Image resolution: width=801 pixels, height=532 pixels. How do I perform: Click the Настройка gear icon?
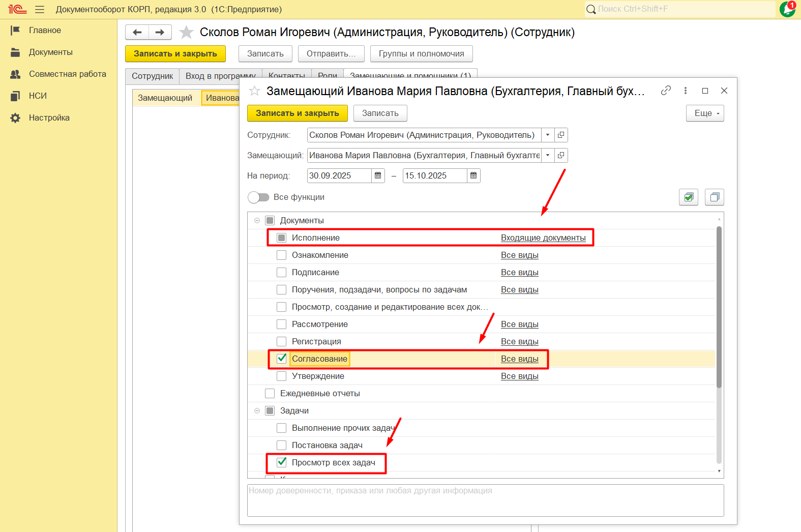click(x=15, y=118)
